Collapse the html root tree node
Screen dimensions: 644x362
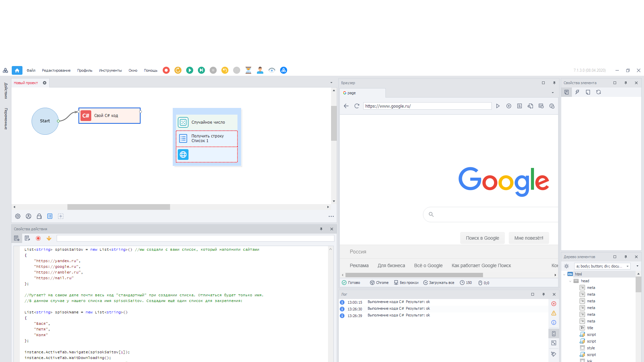565,275
